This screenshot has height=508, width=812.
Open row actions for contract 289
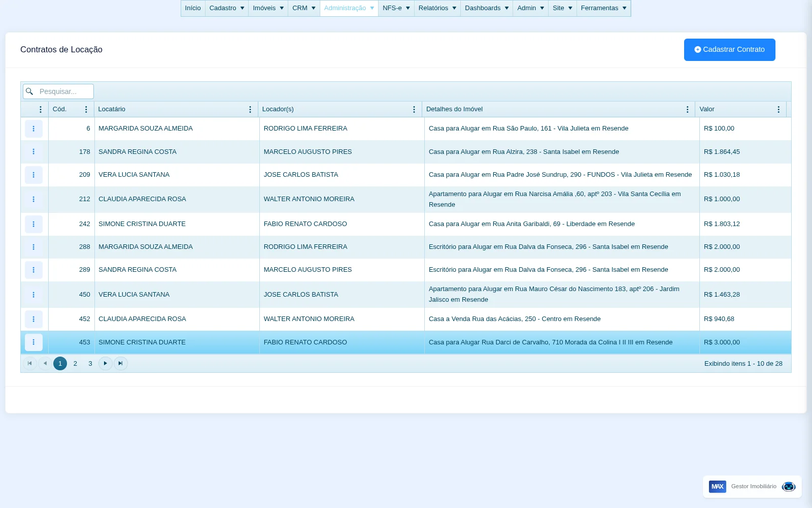coord(33,270)
